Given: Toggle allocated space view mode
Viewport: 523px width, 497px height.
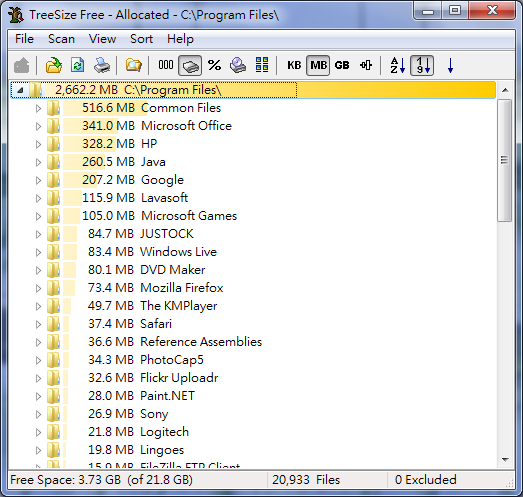Looking at the screenshot, I should 190,65.
